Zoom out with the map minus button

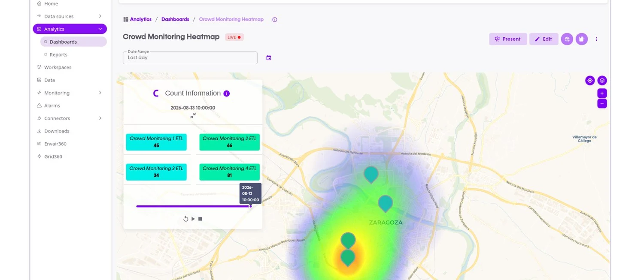(x=602, y=103)
